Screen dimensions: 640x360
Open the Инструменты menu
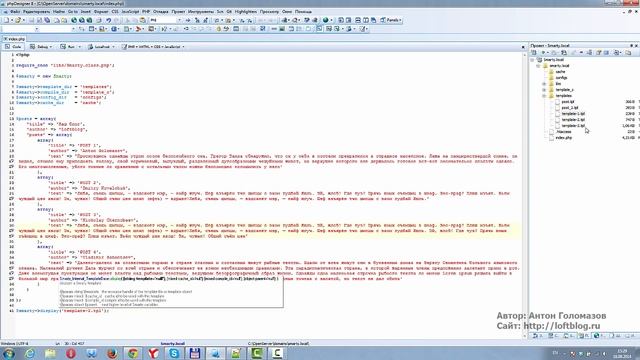pos(200,12)
